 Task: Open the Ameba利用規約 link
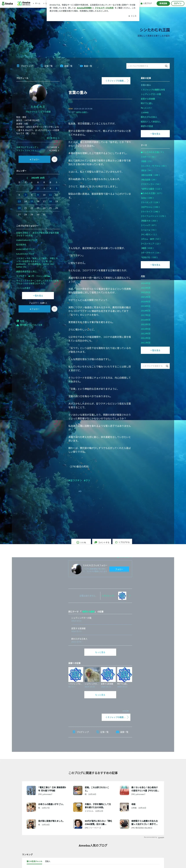coord(84,8)
